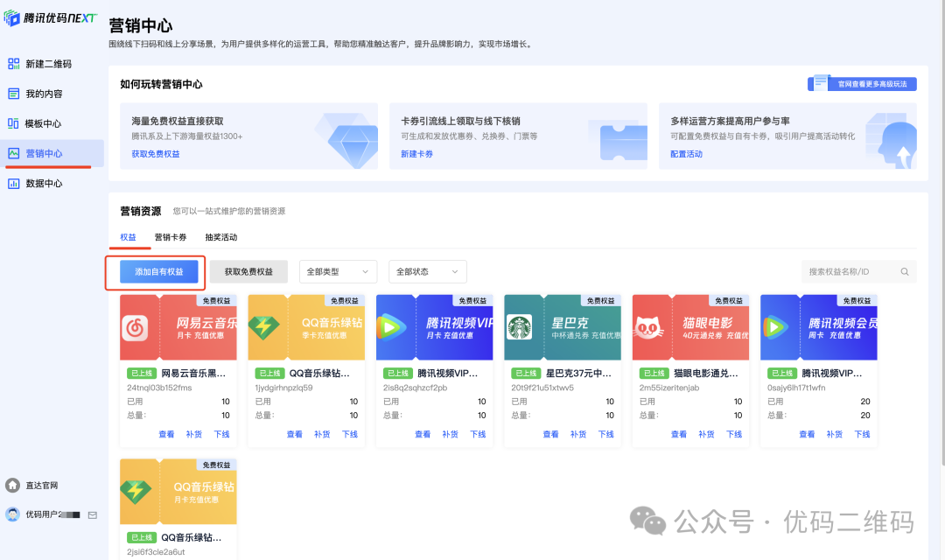The image size is (945, 560).
Task: Click the 猫眼电影 cat logo icon
Action: coord(647,327)
